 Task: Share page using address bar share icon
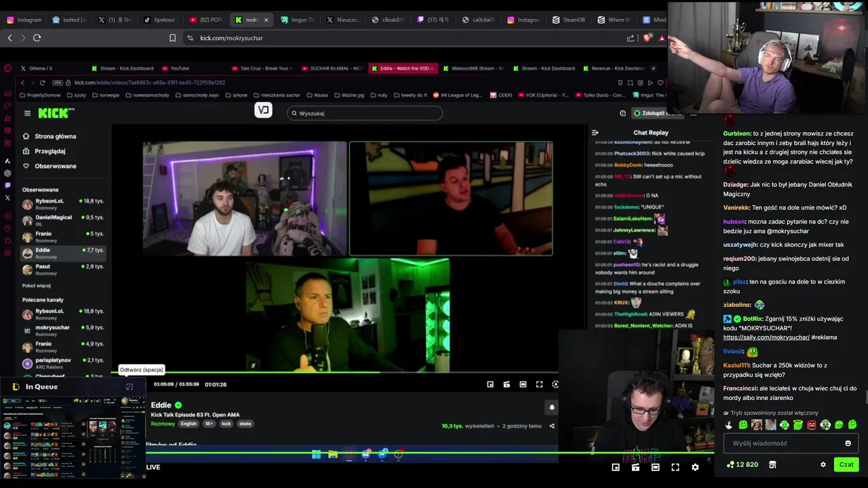tap(631, 38)
